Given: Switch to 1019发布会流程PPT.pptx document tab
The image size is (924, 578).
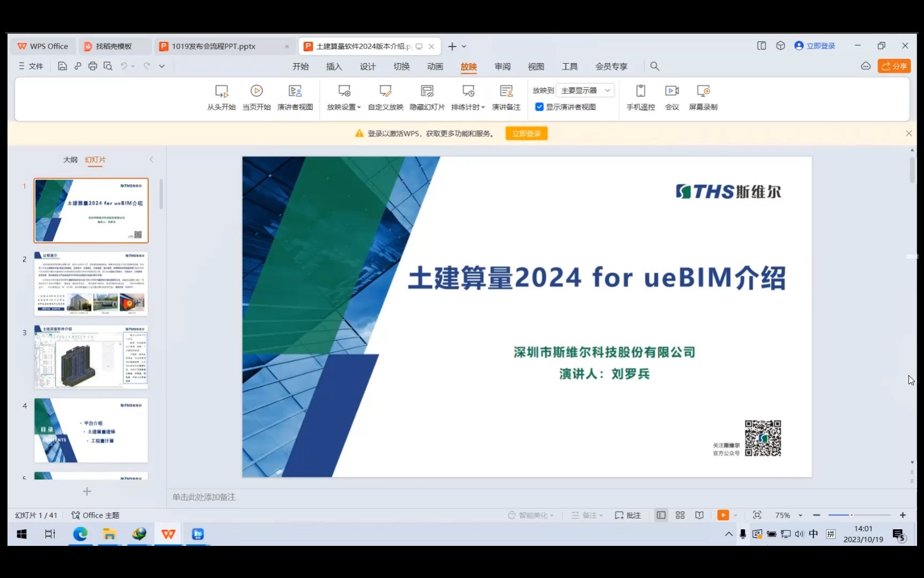Looking at the screenshot, I should coord(225,47).
